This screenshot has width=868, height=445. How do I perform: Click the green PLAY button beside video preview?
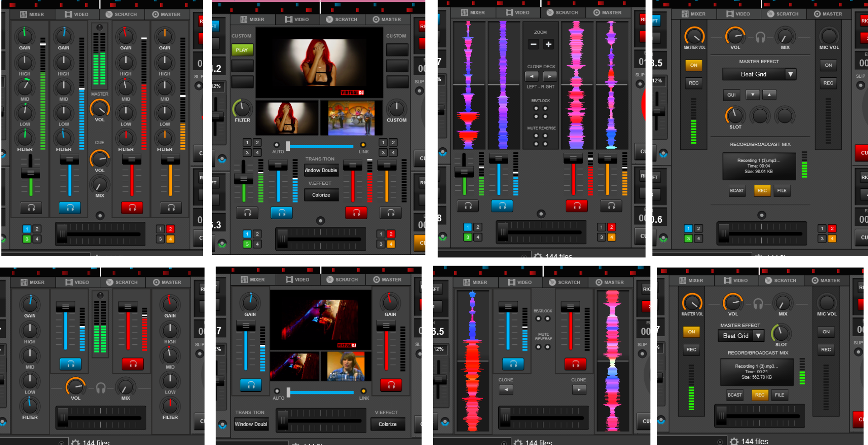click(x=242, y=50)
